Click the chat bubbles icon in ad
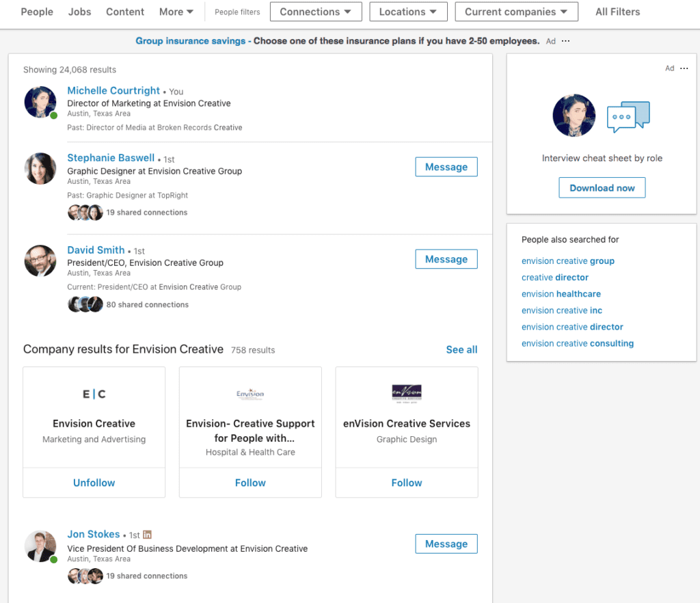The width and height of the screenshot is (700, 603). click(628, 116)
